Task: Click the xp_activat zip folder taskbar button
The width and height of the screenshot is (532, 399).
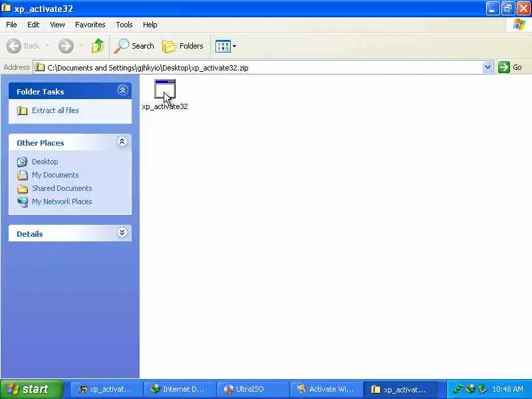Action: (400, 389)
